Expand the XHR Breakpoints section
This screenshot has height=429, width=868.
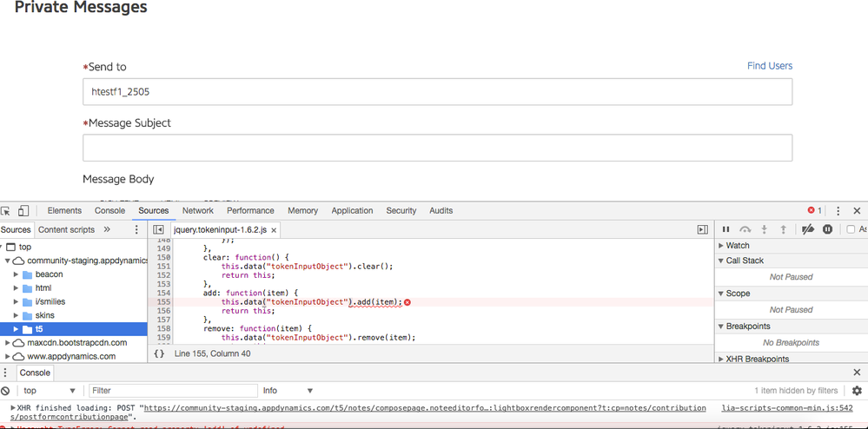point(721,359)
